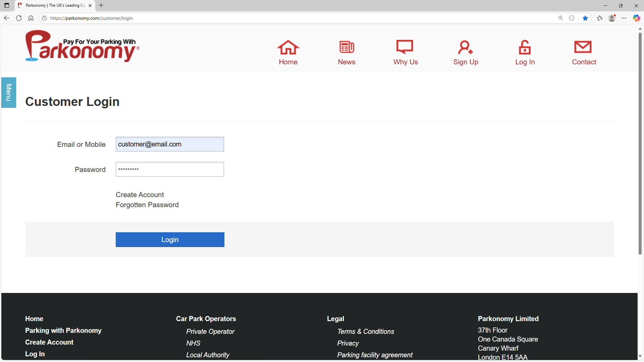The width and height of the screenshot is (644, 362).
Task: Click the Contact nav label
Action: pyautogui.click(x=584, y=62)
